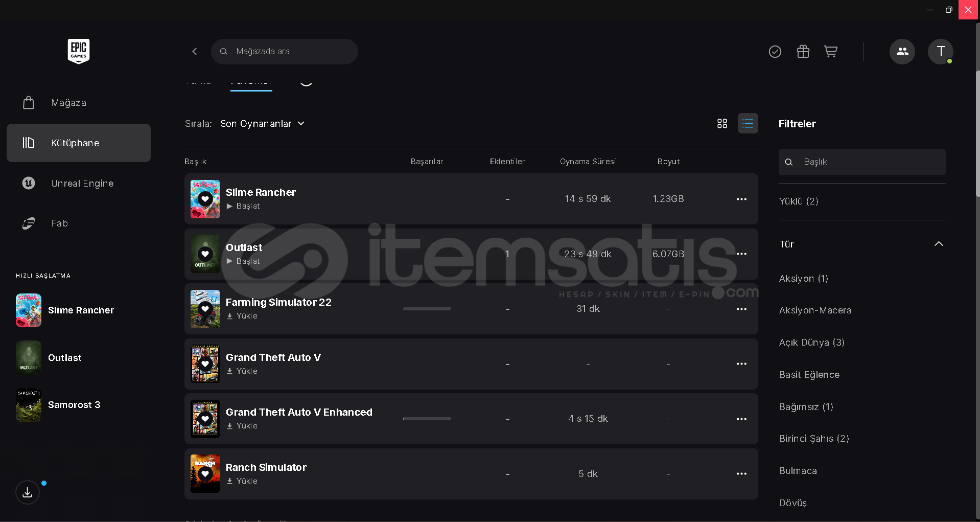Image resolution: width=980 pixels, height=522 pixels.
Task: Launch Samorost 3 from Hızlı Başlatma
Action: 58,405
